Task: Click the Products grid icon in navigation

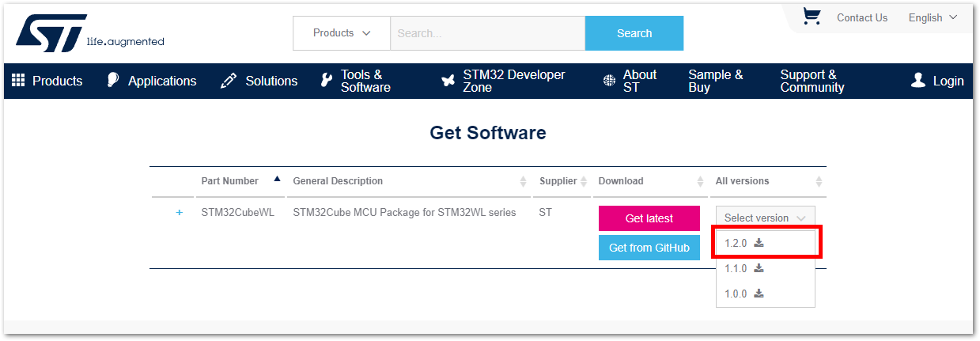Action: point(18,81)
